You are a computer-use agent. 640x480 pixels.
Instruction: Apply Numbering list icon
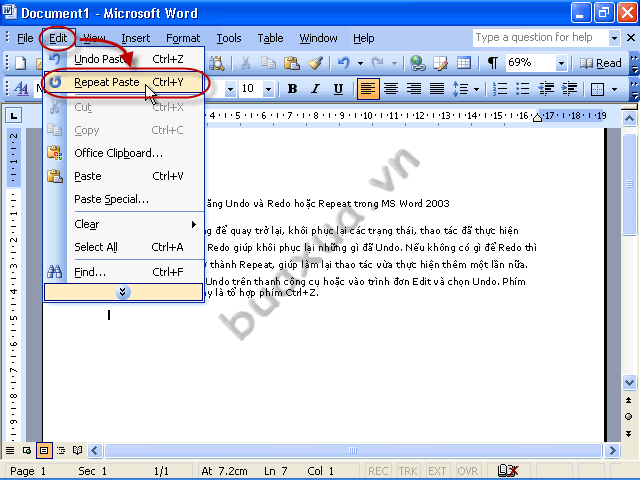[x=500, y=89]
